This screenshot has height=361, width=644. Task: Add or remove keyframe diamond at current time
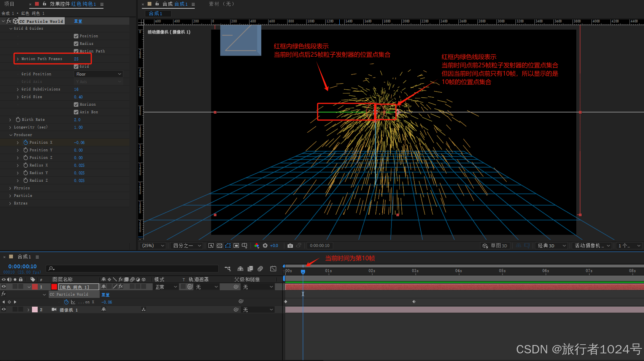tap(10, 302)
